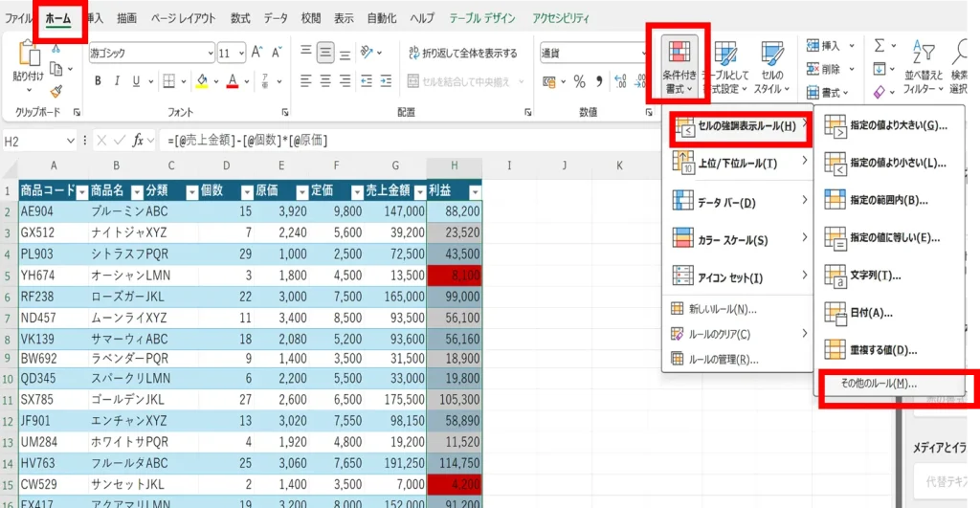Click the cut scissors icon
The image size is (980, 508).
tap(56, 48)
